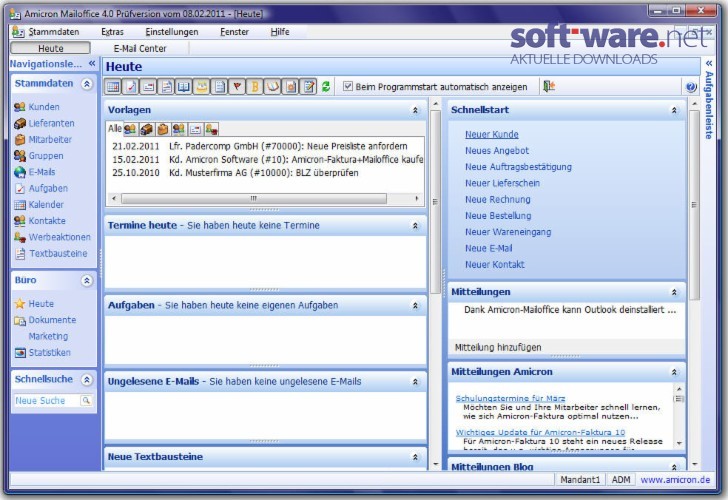The width and height of the screenshot is (728, 500).
Task: Click the red checkmark task icon in toolbar
Action: pos(130,87)
